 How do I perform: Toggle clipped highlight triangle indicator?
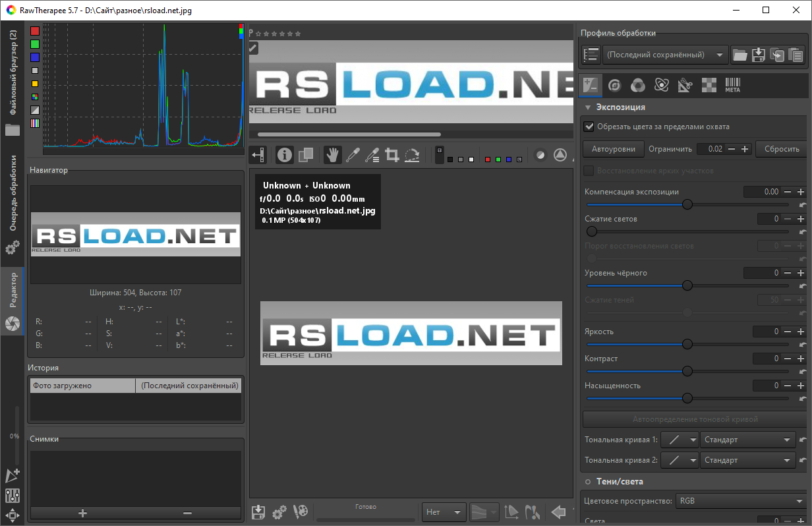pos(560,156)
